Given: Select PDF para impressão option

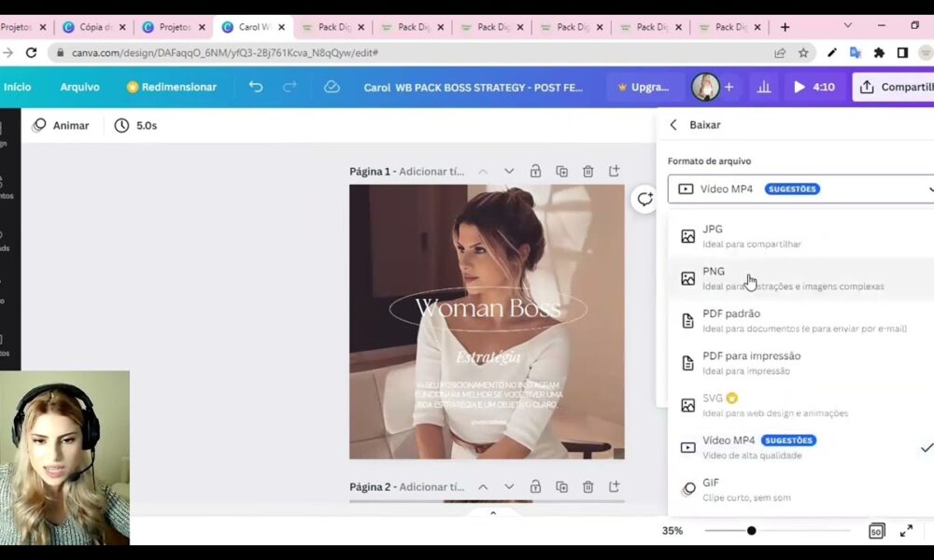Looking at the screenshot, I should click(800, 363).
